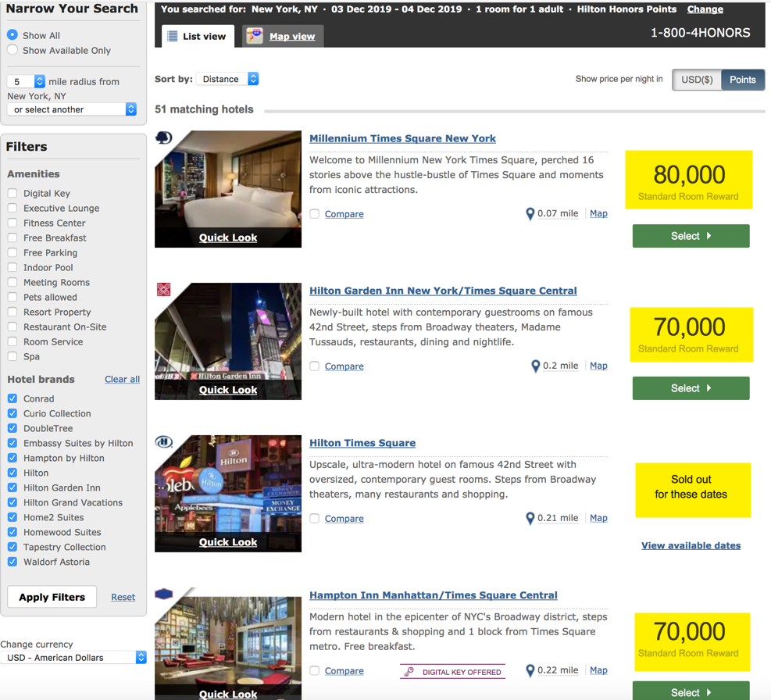Check the Free Parking amenity filter
The image size is (771, 700).
12,253
